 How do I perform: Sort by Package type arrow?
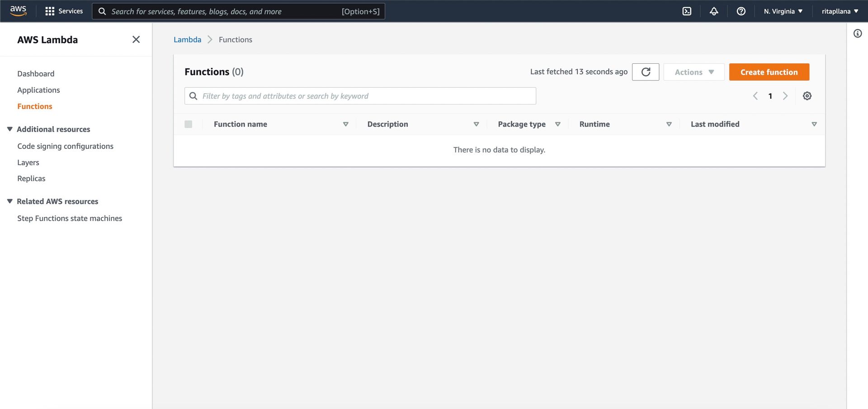click(x=557, y=124)
